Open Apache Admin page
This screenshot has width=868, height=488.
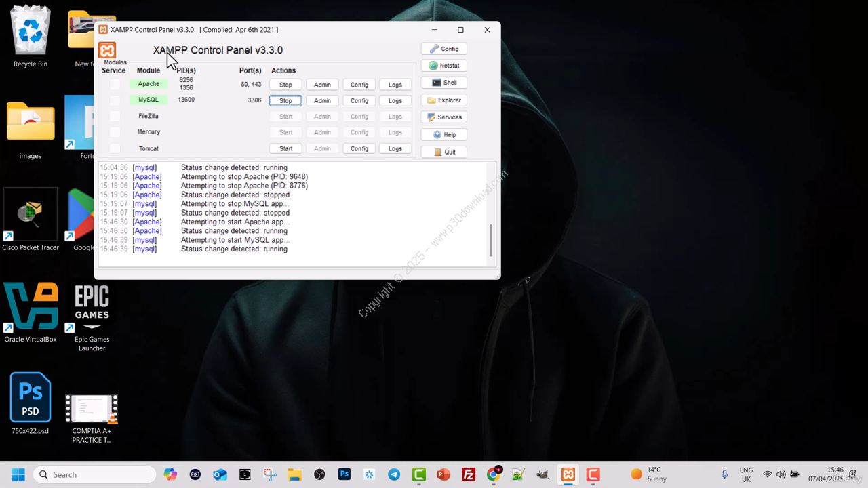[x=322, y=85]
